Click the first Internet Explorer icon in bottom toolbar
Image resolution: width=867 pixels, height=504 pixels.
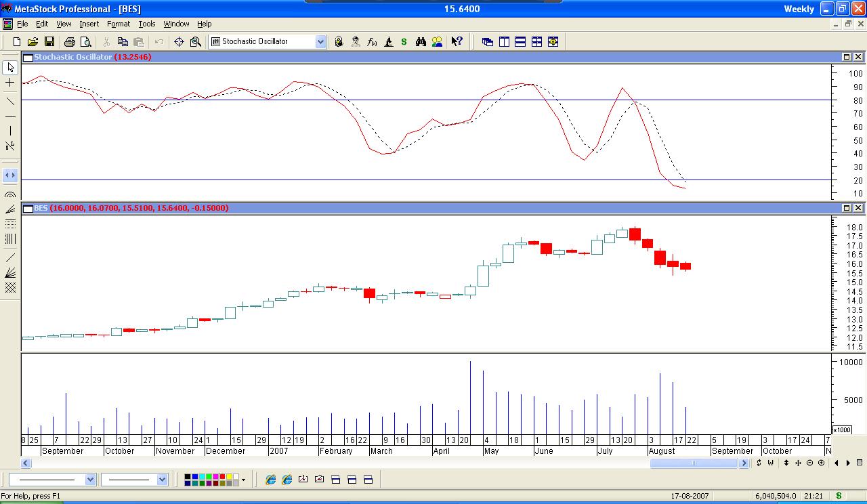coord(271,480)
